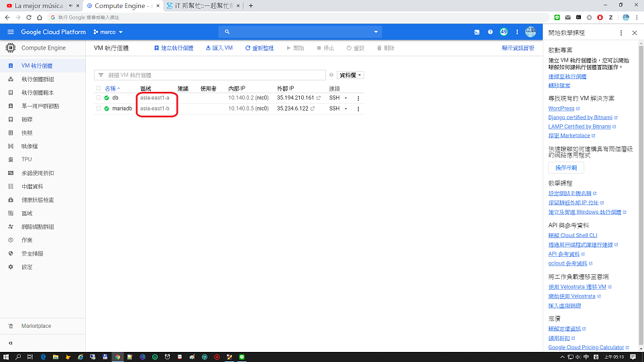Open the Google Cloud navigation hamburger menu
644x362 pixels.
pos(11,32)
